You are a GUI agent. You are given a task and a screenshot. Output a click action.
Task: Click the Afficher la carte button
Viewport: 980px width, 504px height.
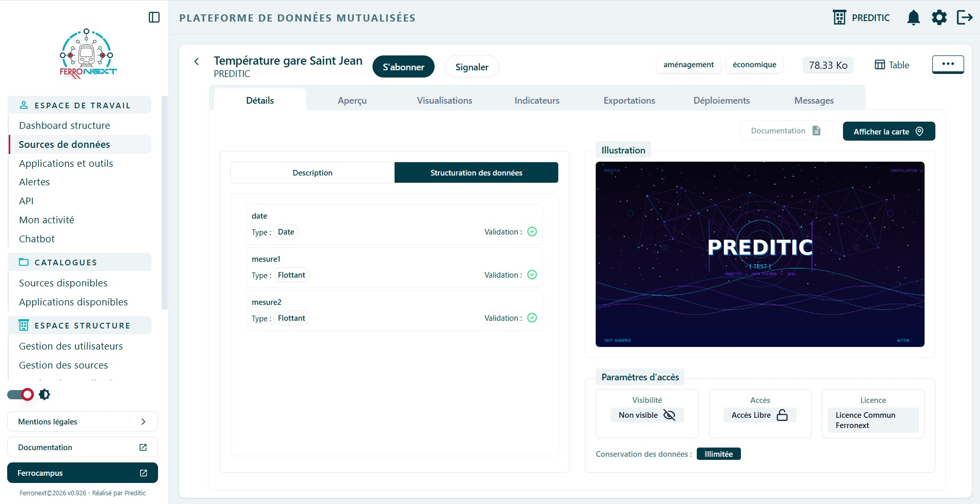pyautogui.click(x=889, y=131)
